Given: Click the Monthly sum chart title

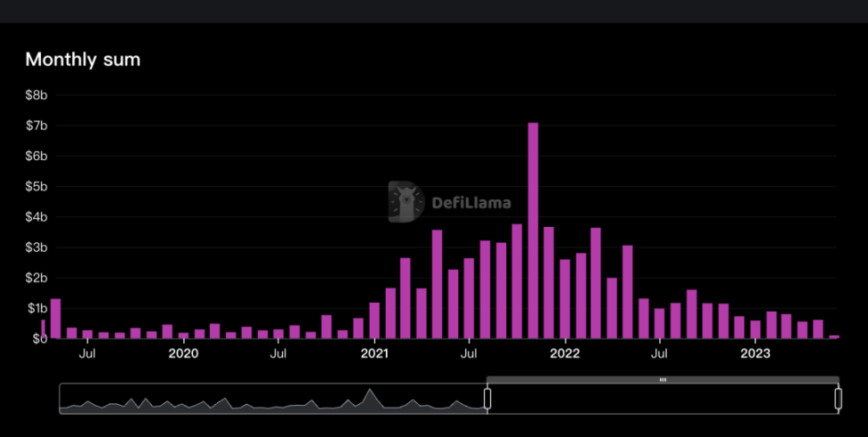Looking at the screenshot, I should [83, 59].
